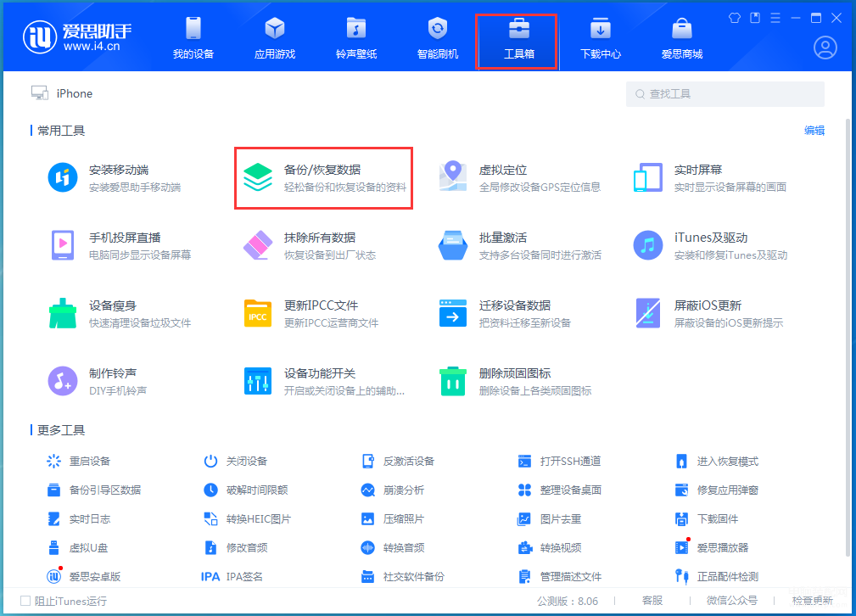Open the 正品配件检测 tool
The image size is (856, 616).
point(717,577)
